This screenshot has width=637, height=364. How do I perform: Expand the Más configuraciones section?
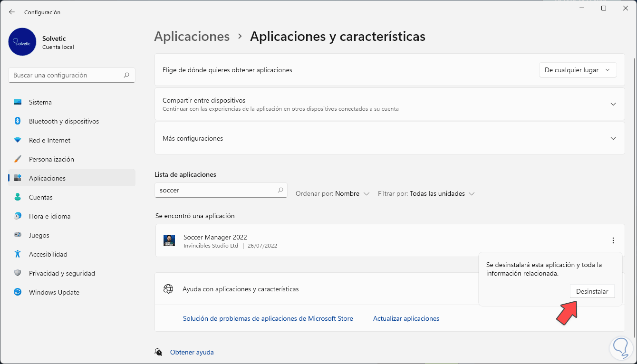point(613,138)
